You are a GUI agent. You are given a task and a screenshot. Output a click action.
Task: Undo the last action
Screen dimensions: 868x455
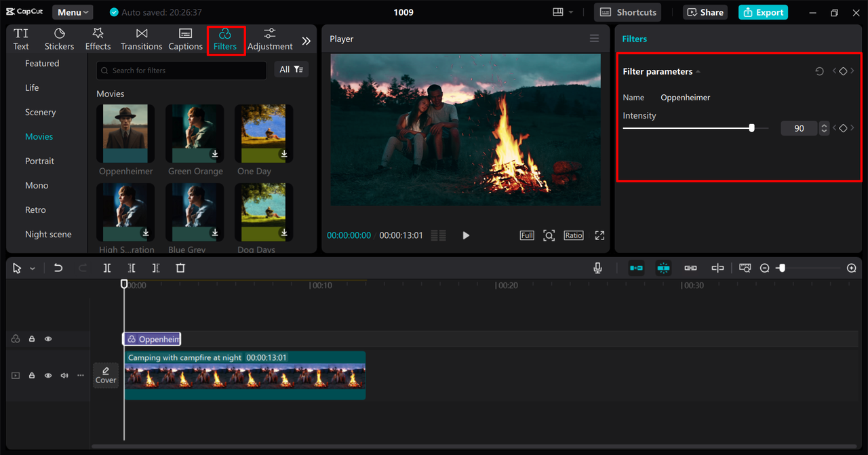click(58, 268)
